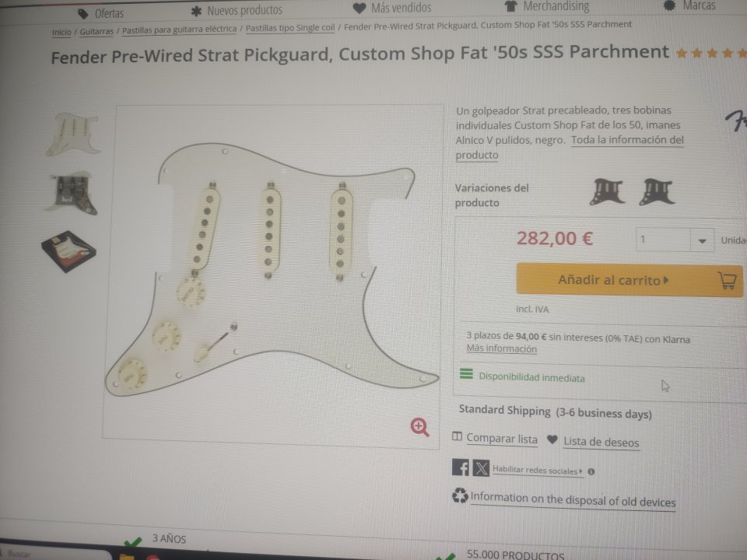
Task: Go to Pastillas tipo Single coil breadcrumb
Action: point(290,28)
